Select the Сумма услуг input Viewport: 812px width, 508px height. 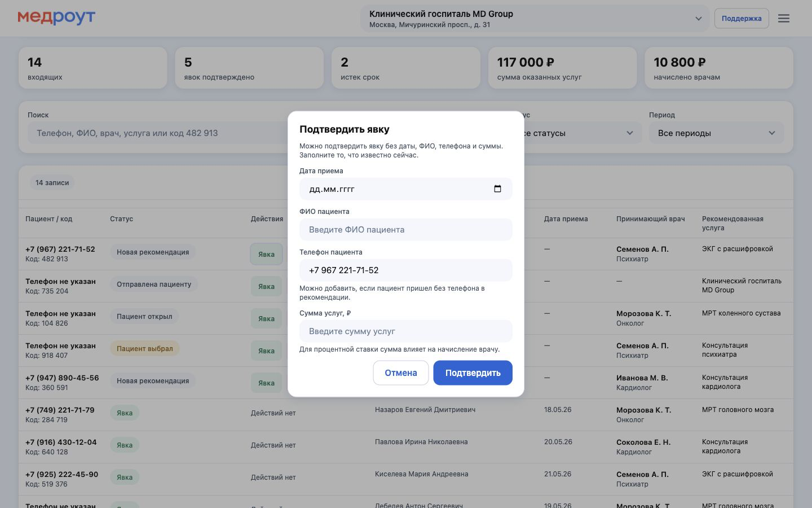click(406, 331)
